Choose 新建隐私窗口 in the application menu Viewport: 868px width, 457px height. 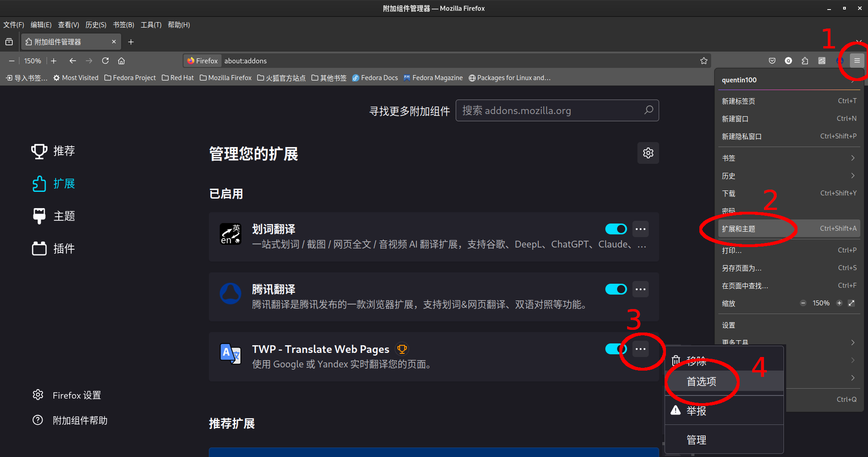789,136
